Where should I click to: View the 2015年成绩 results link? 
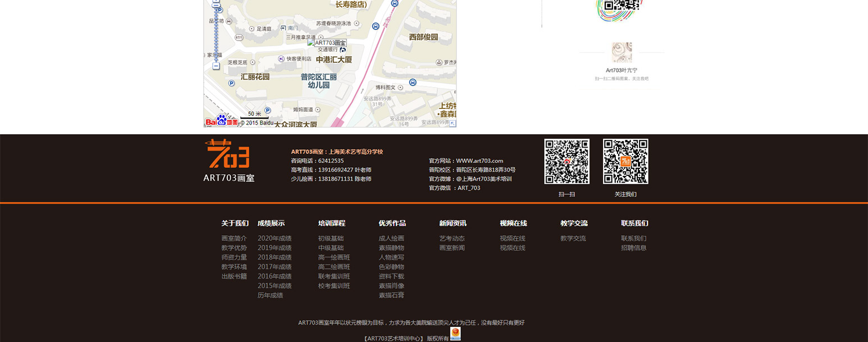[x=275, y=286]
